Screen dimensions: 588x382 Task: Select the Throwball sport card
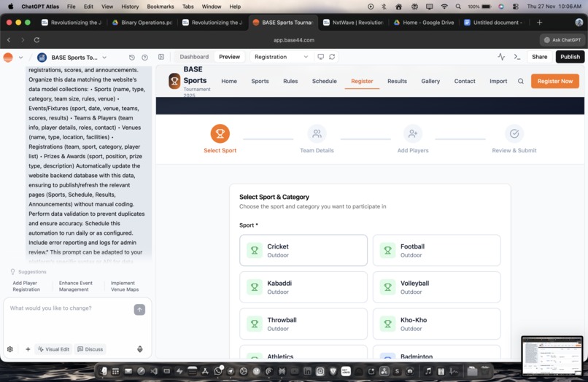pos(303,324)
